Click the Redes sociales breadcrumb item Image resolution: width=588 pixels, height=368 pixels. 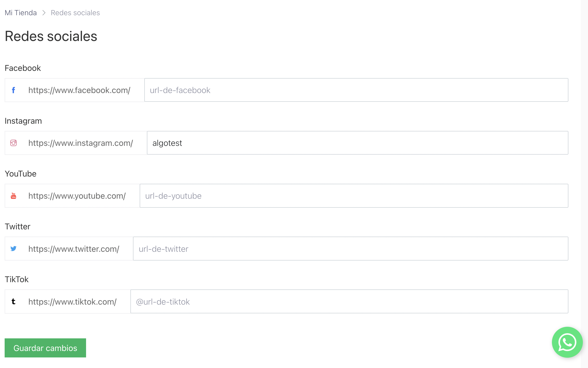coord(75,13)
